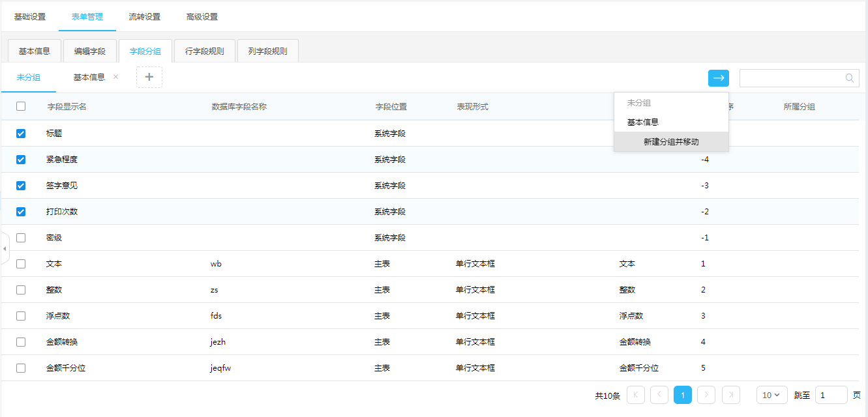Click the 跳至 page number input
This screenshot has height=417, width=868.
pos(831,395)
